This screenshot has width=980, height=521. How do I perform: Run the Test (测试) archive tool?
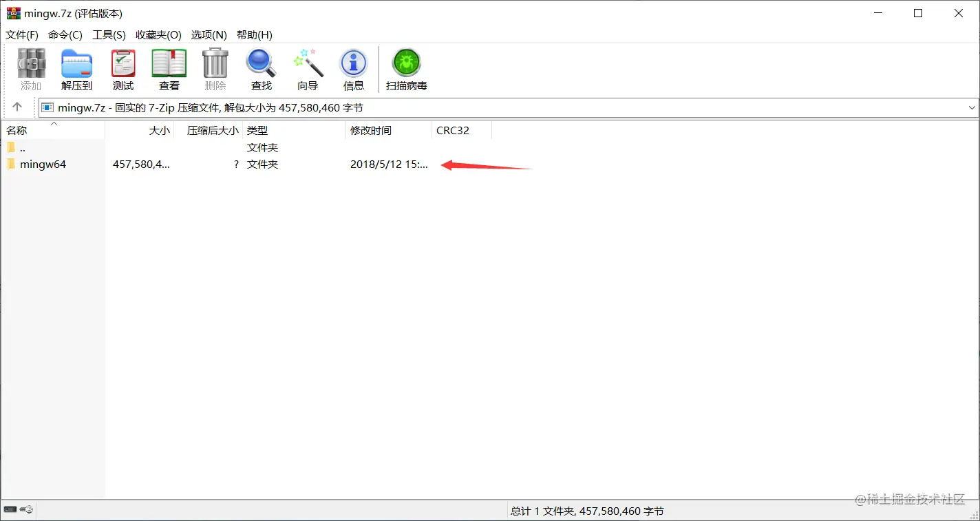[123, 69]
